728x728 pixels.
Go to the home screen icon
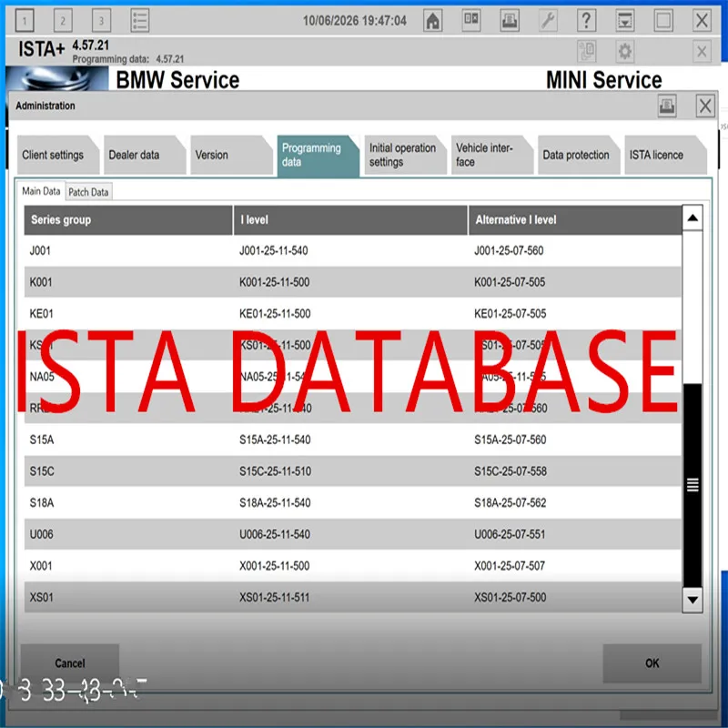pos(433,20)
